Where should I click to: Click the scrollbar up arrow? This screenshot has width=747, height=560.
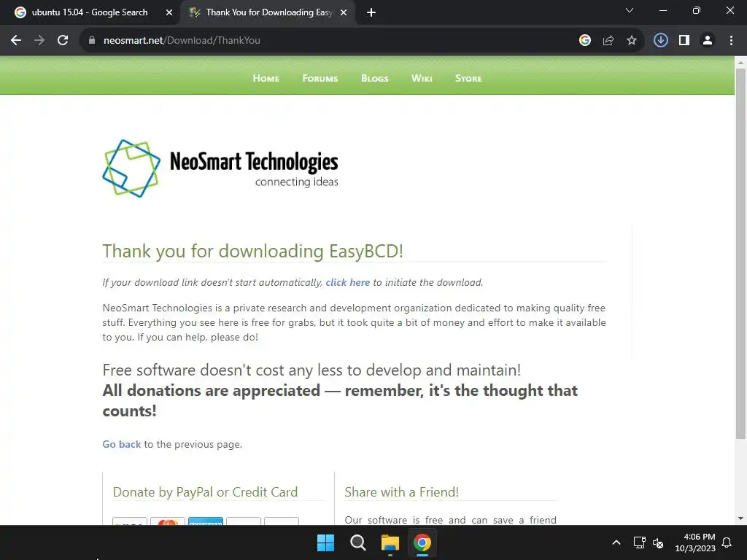[x=740, y=63]
